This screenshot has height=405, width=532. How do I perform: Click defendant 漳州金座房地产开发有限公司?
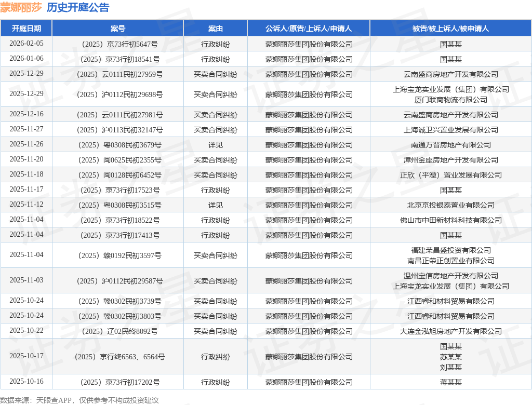point(450,160)
